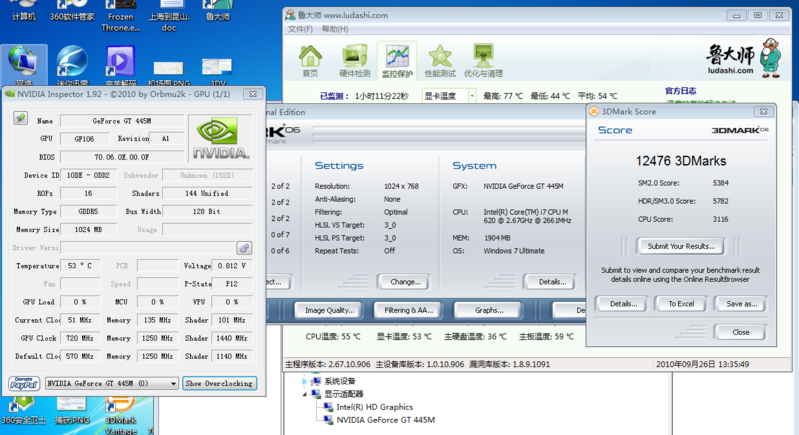Open the 优化与清理 optimize and clean icon
Image resolution: width=799 pixels, height=435 pixels.
point(483,60)
